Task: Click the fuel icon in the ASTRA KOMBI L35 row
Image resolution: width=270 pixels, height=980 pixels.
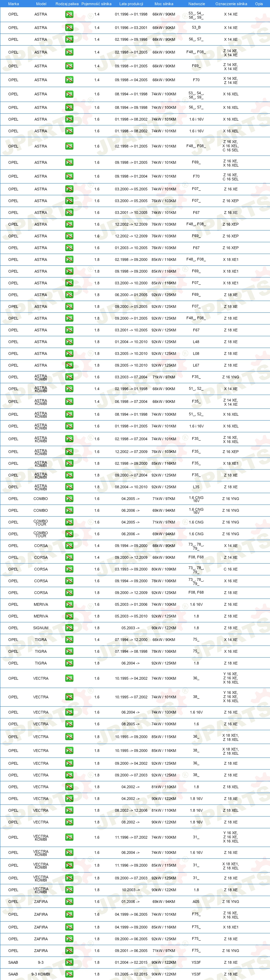Action: point(69,487)
